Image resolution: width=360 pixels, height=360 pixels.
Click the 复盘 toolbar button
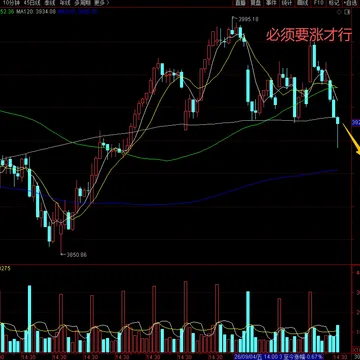(255, 3)
